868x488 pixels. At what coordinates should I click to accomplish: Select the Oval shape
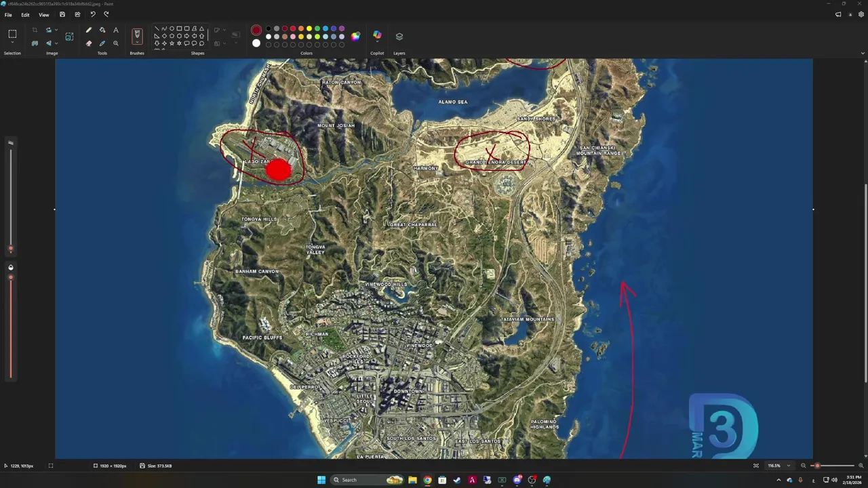(172, 28)
